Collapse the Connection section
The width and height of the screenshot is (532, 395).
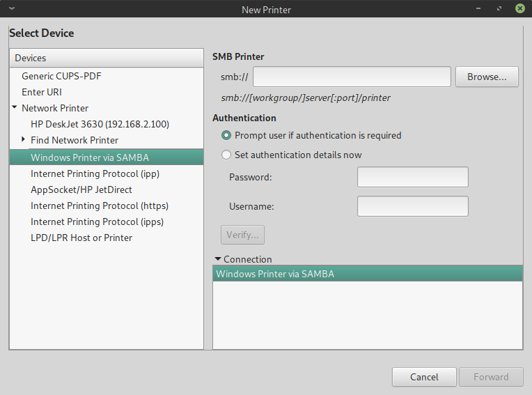click(x=218, y=259)
